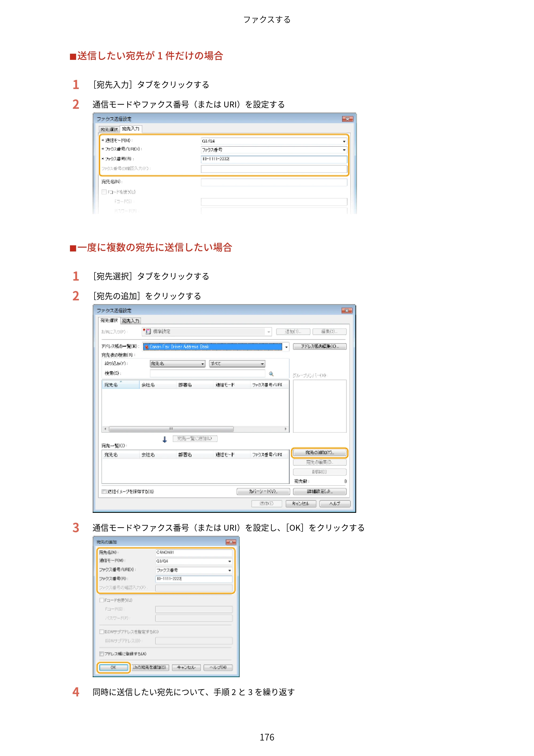Click the scrollbar's right arrow in the address list
Viewport: 534px width, 756px height.
point(285,429)
